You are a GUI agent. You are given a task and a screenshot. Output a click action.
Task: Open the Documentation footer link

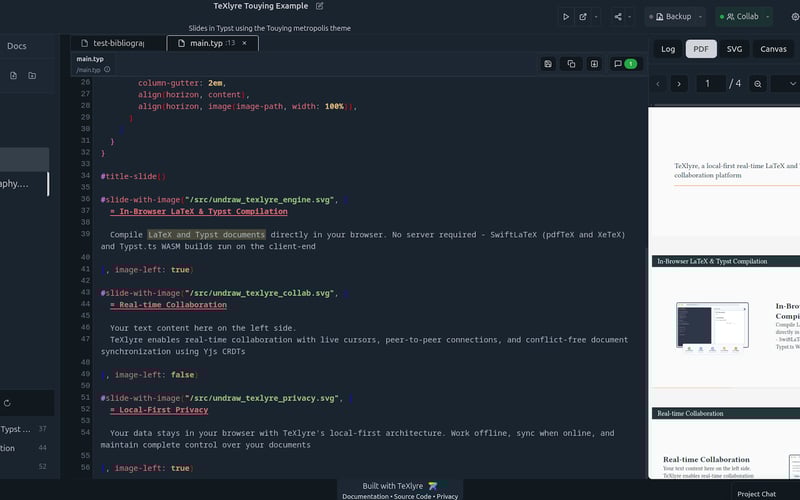point(365,496)
